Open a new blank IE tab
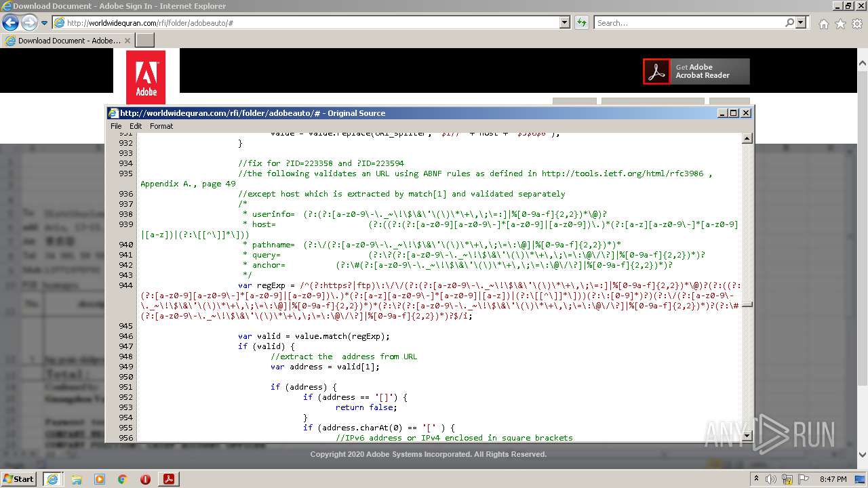This screenshot has height=488, width=868. point(145,41)
